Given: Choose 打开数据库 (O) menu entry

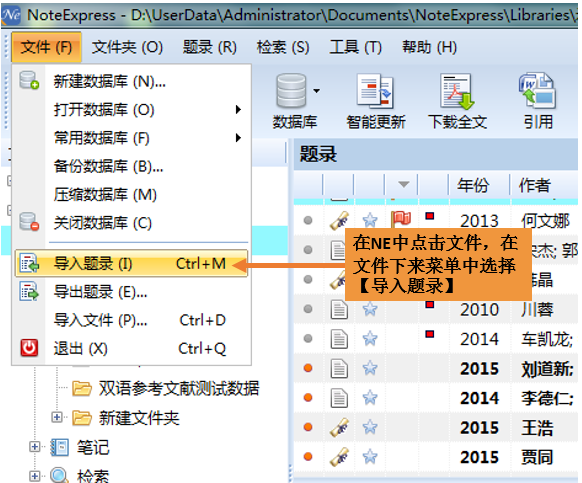Looking at the screenshot, I should pos(132,110).
